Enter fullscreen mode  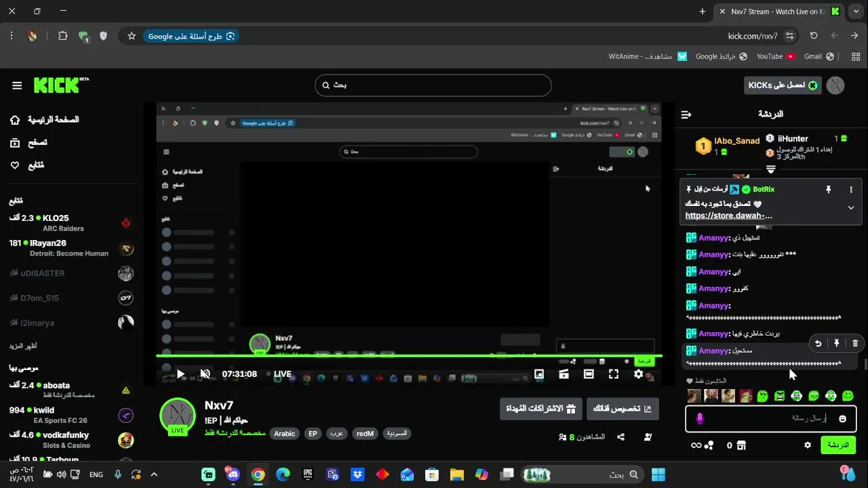(x=614, y=374)
